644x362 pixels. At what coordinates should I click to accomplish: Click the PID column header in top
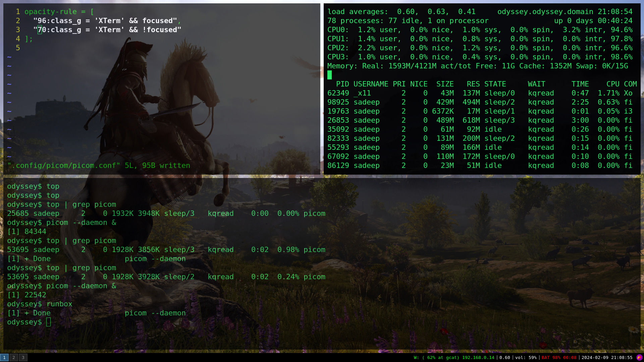[x=342, y=84]
